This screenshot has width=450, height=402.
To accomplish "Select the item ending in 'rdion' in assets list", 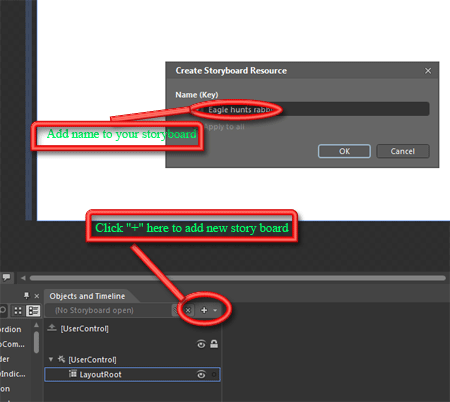I will pos(11,329).
